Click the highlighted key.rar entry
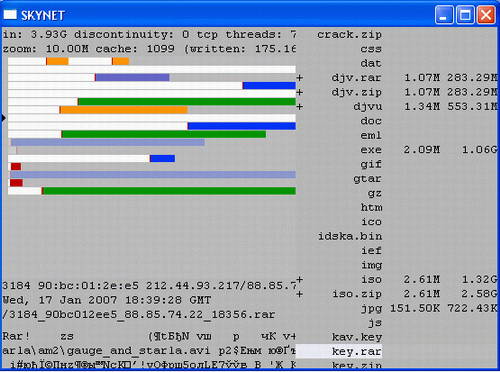Viewport: 500px width, 372px height. click(339, 351)
